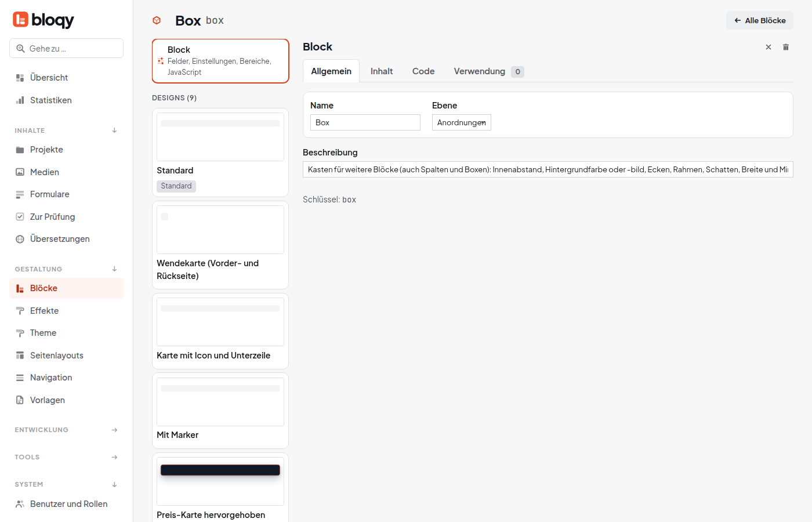The height and width of the screenshot is (522, 812).
Task: Open Übersicht via its dashboard icon
Action: tap(20, 78)
